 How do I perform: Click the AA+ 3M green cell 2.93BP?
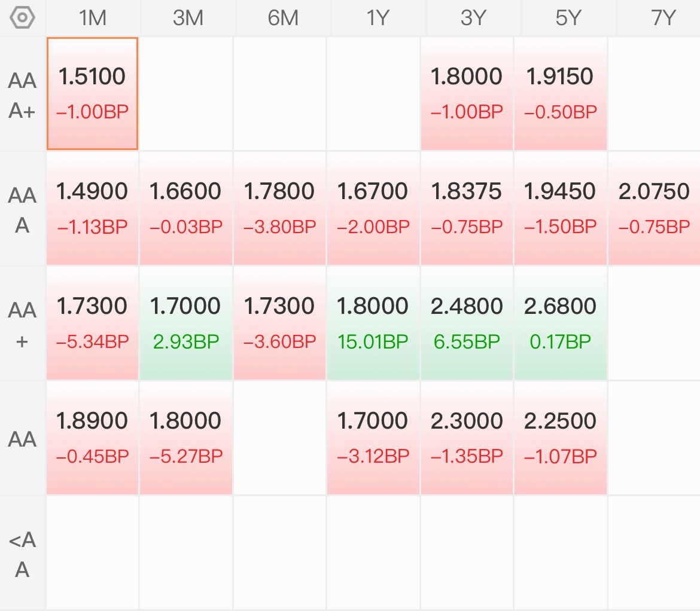click(185, 323)
